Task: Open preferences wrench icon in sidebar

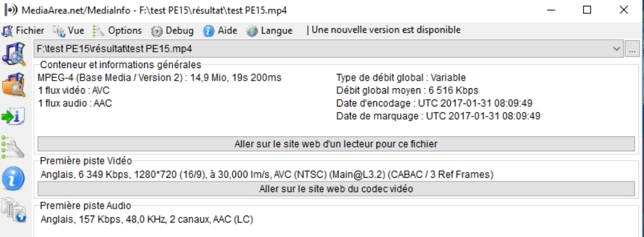Action: 14,147
